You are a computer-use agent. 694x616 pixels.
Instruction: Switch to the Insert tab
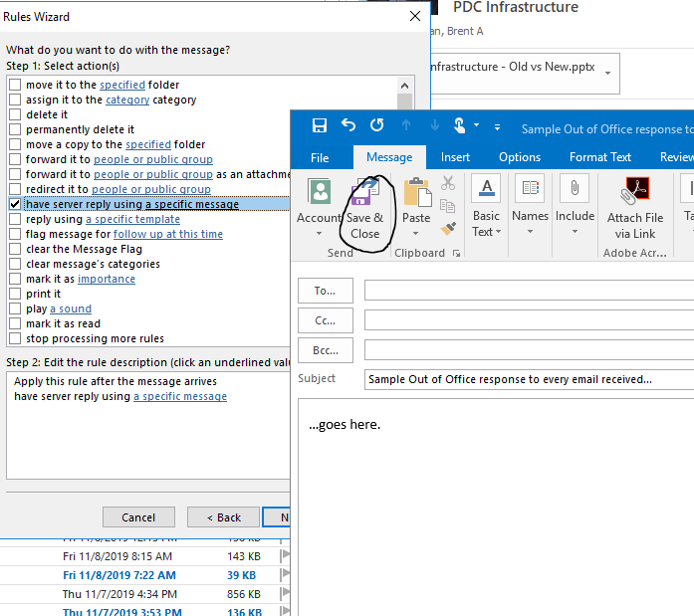455,157
